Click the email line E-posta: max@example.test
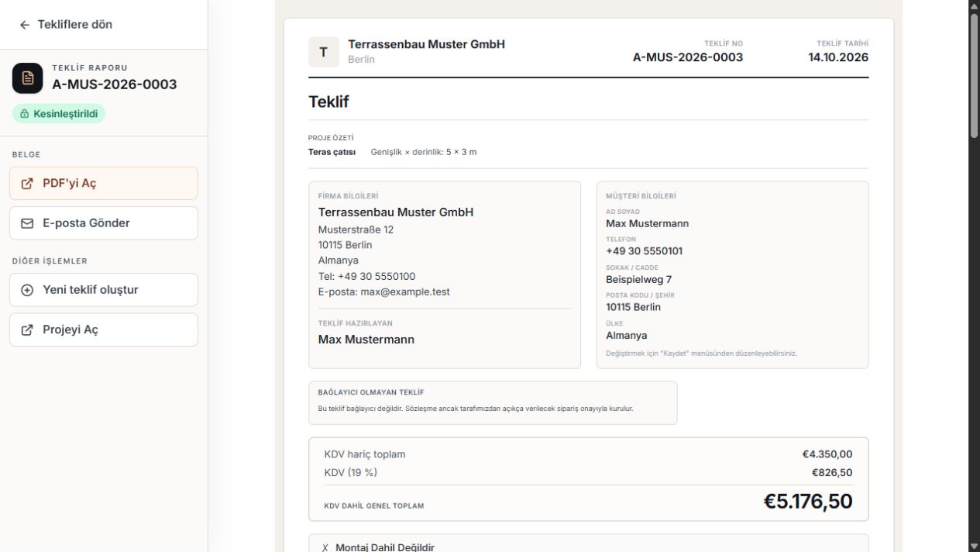Viewport: 980px width, 552px height. click(x=384, y=292)
